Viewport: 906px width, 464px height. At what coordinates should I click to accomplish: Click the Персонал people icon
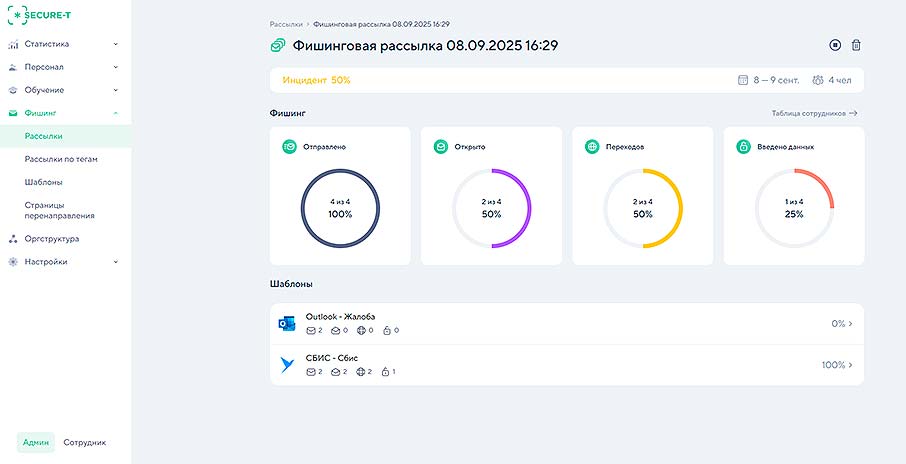click(13, 67)
